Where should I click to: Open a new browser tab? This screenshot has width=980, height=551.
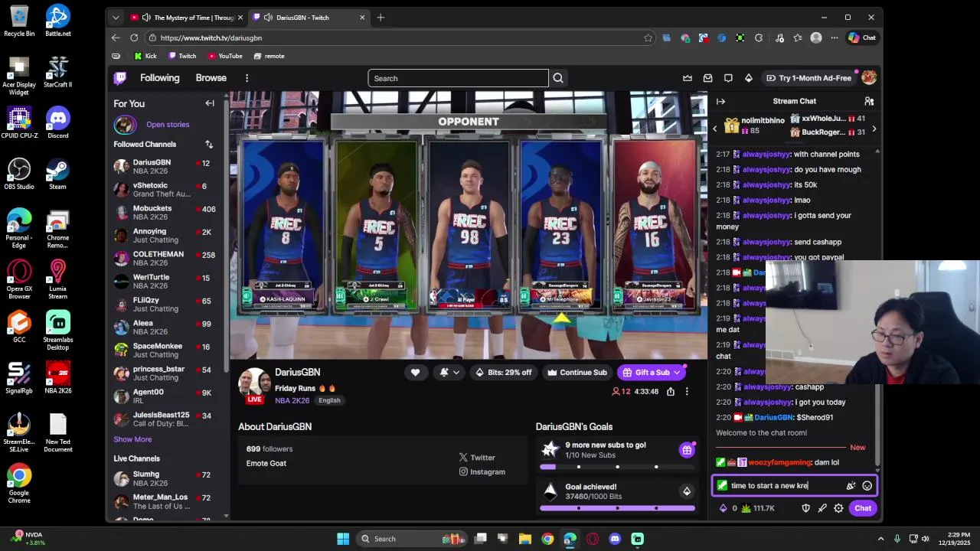tap(381, 18)
